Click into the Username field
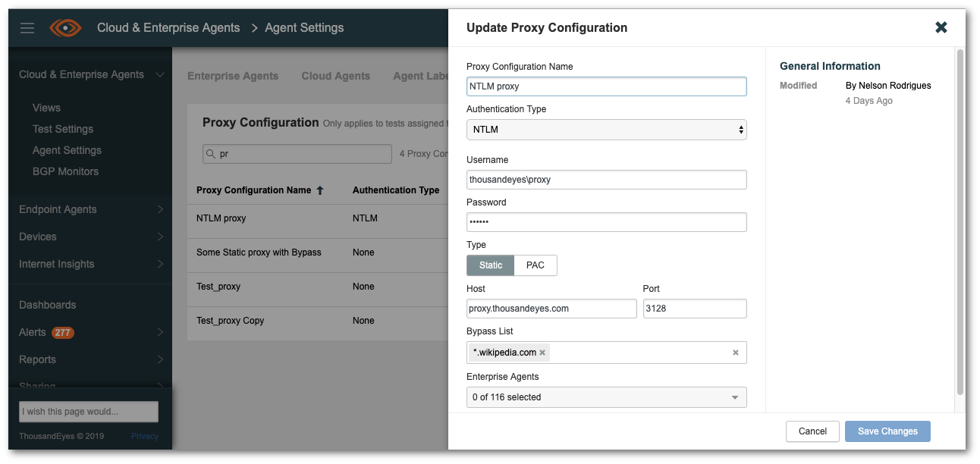 (607, 180)
